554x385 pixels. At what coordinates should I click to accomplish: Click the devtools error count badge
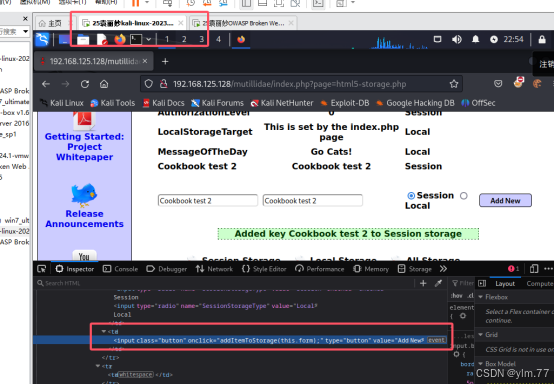pyautogui.click(x=513, y=269)
